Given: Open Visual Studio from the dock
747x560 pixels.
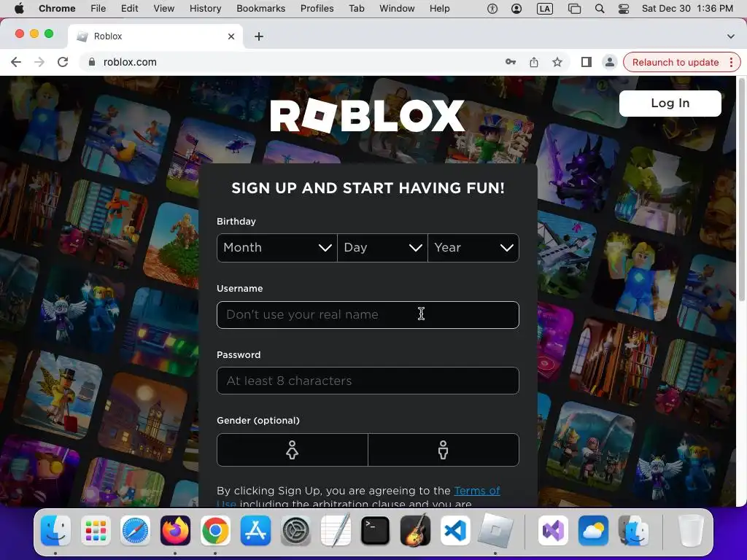Looking at the screenshot, I should coord(553,531).
